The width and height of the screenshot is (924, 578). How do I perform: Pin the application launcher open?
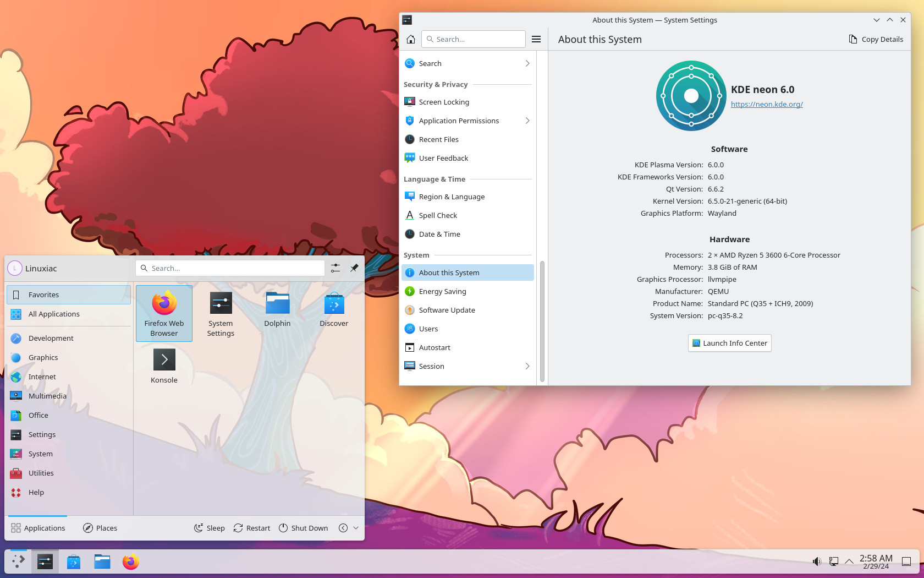pos(354,268)
